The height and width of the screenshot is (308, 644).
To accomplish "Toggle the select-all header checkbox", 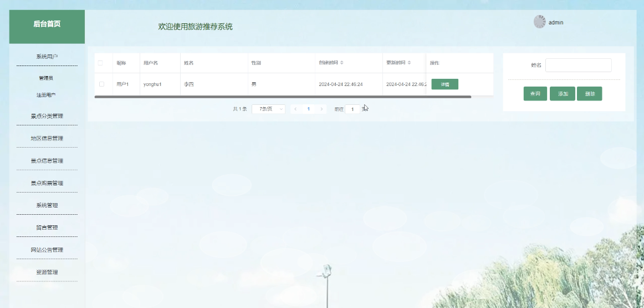I will [100, 63].
